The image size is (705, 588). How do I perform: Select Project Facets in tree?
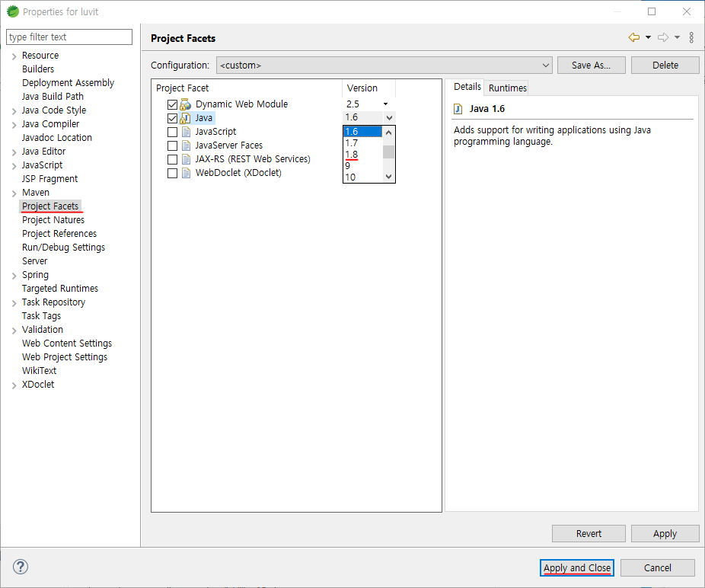50,206
